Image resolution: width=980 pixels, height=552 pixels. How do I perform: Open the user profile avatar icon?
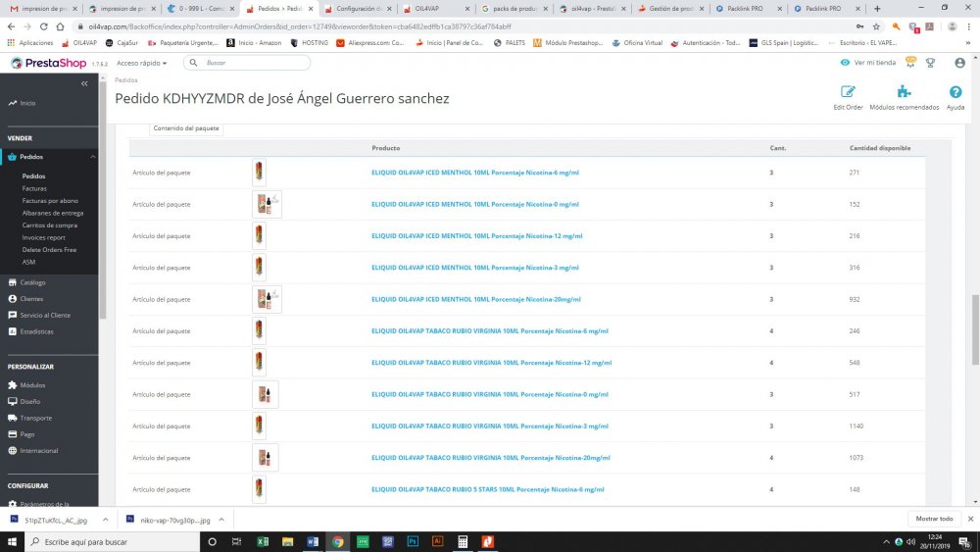click(960, 63)
